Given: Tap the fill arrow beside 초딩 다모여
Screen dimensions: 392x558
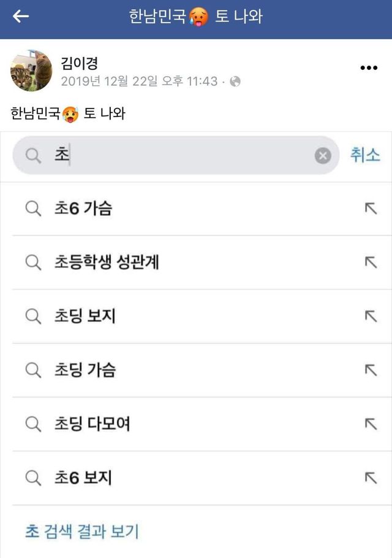Looking at the screenshot, I should coord(370,424).
